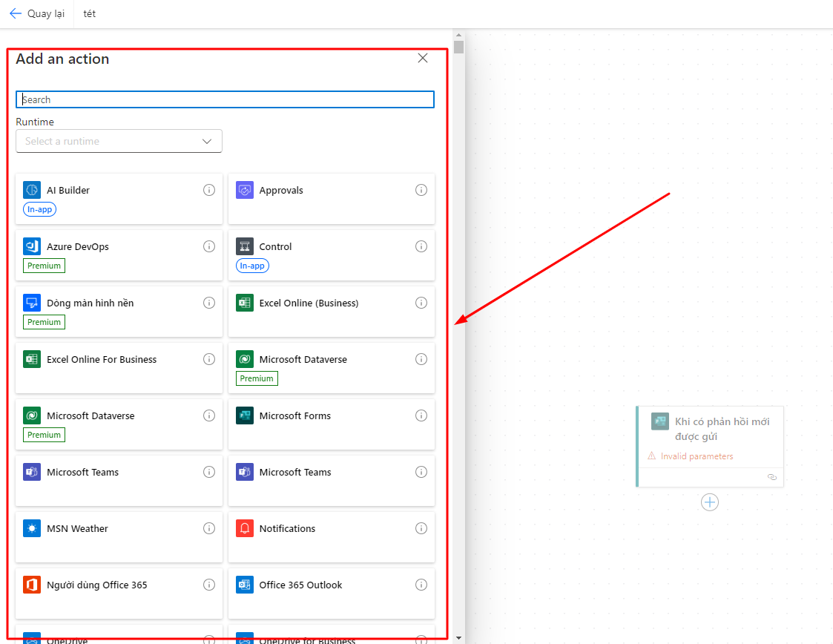Select the Azure DevOps connector icon
This screenshot has width=833, height=644.
(x=32, y=246)
